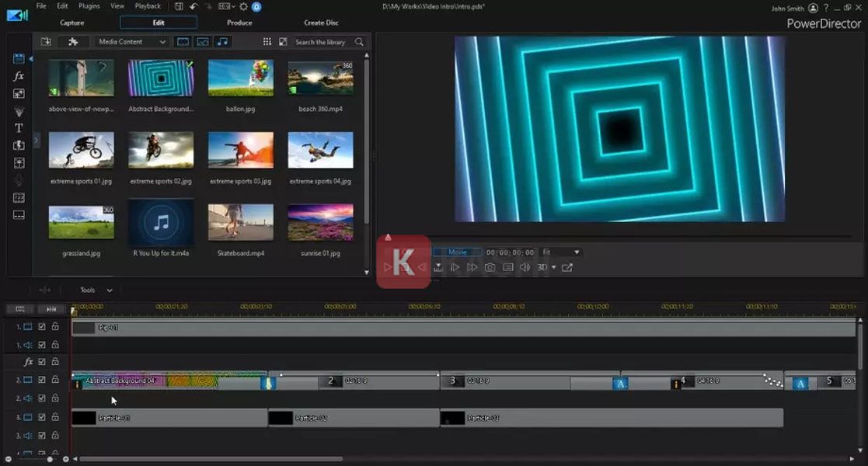Open the settings gear icon
868x466 pixels.
click(243, 6)
